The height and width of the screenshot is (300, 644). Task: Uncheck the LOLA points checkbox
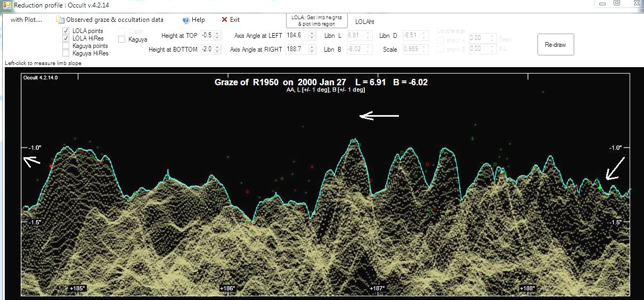point(67,31)
